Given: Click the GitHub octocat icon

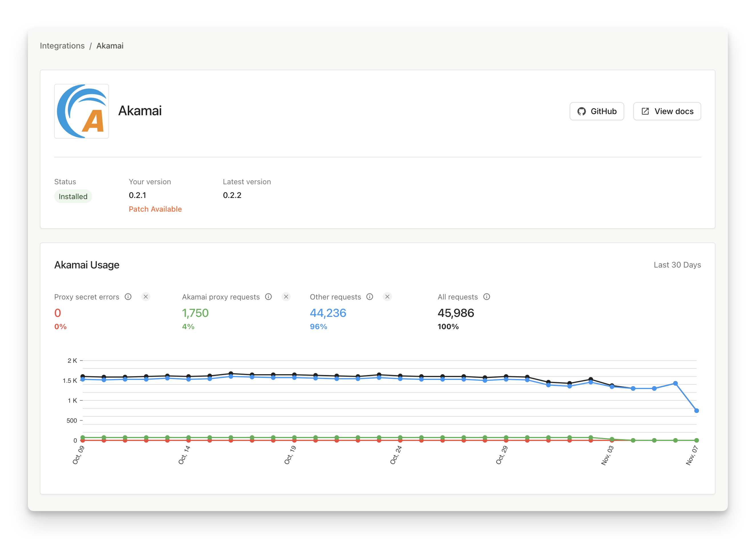Looking at the screenshot, I should pos(581,112).
